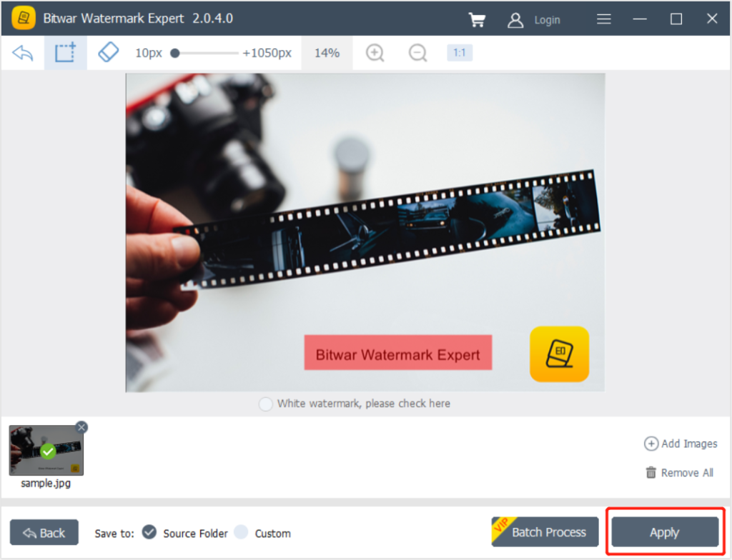This screenshot has width=732, height=560.
Task: Enable the White watermark option
Action: 265,404
